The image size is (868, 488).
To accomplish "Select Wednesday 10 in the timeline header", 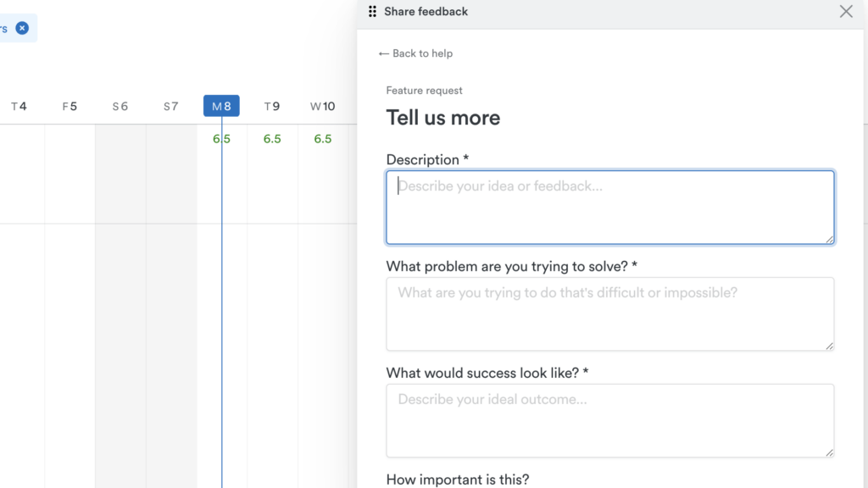I will [322, 106].
